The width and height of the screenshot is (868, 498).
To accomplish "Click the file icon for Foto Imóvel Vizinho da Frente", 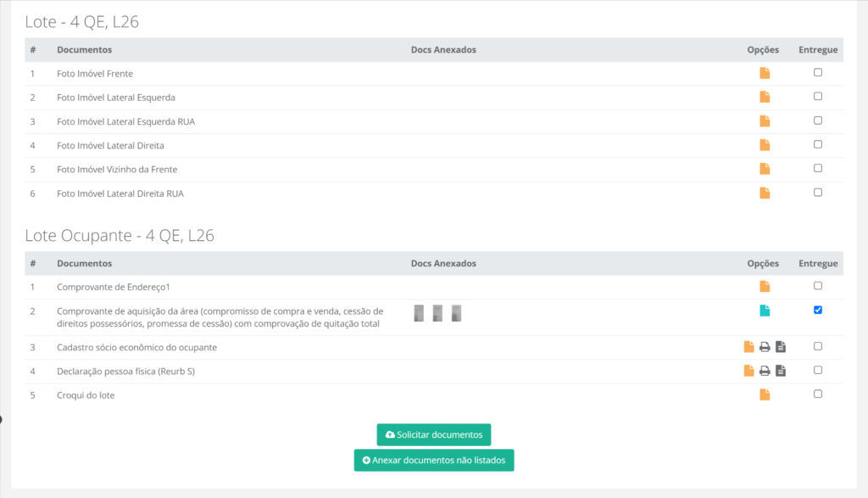I will pyautogui.click(x=765, y=169).
